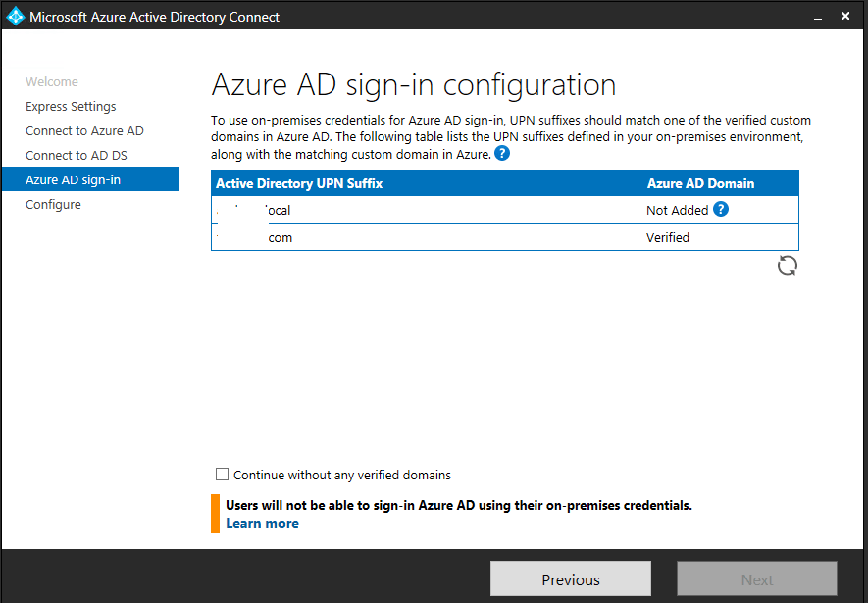Enable Continue without any verified domains

click(x=222, y=475)
